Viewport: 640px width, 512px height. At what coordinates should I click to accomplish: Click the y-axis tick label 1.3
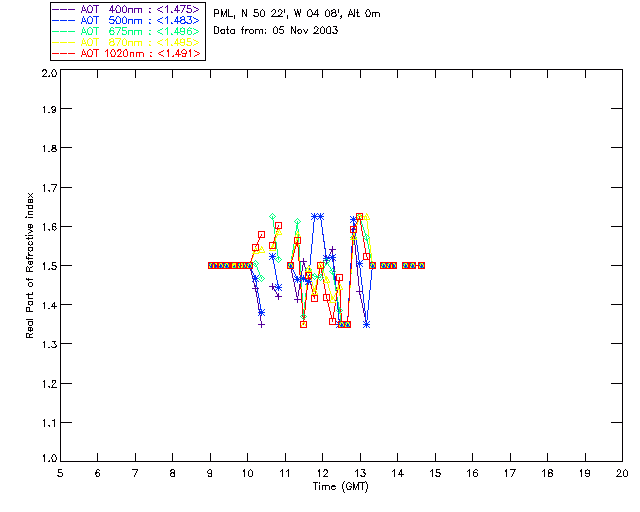49,344
